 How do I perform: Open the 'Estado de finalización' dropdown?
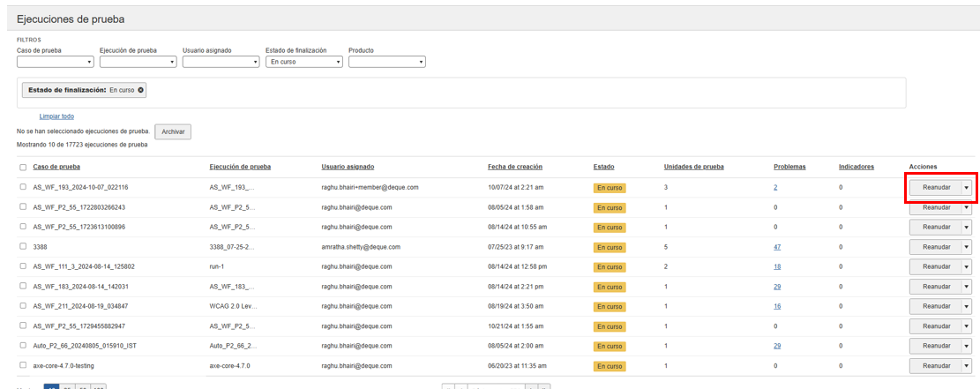[303, 62]
